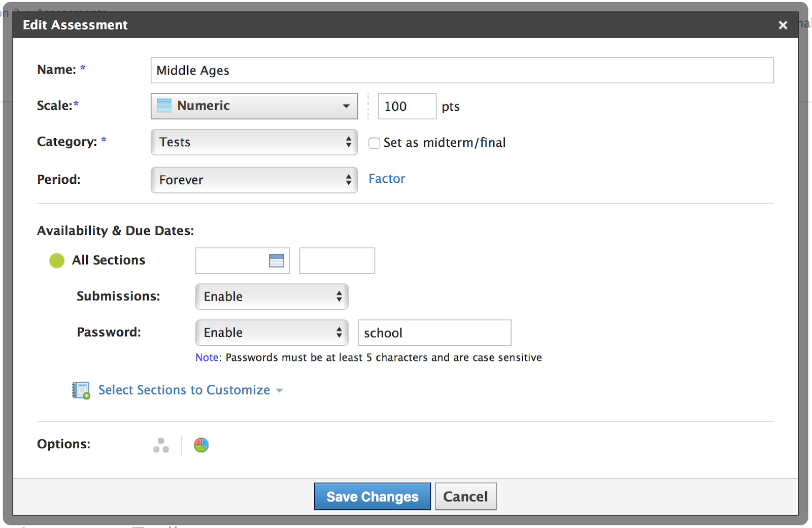This screenshot has width=812, height=528.
Task: Click the Numeric scale grid icon
Action: coord(164,106)
